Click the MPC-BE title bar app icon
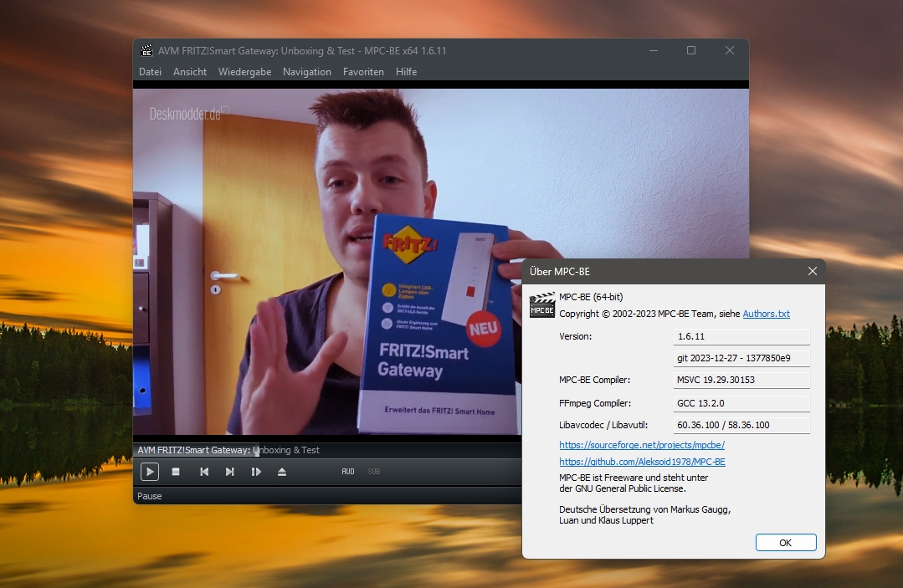The height and width of the screenshot is (588, 903). point(146,51)
